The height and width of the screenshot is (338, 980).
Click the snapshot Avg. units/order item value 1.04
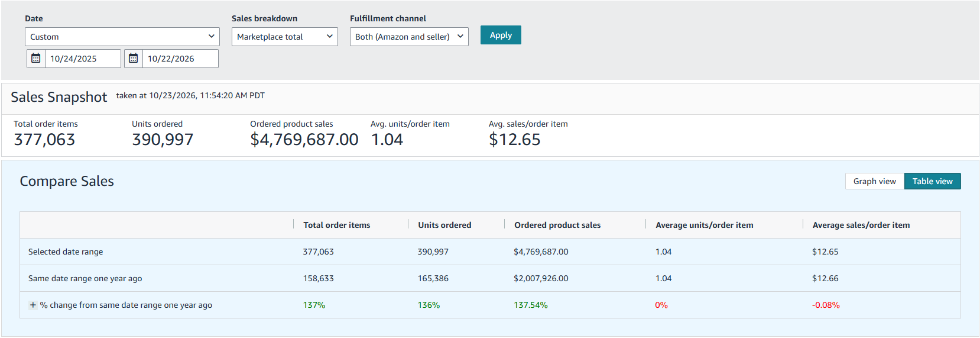tap(387, 140)
